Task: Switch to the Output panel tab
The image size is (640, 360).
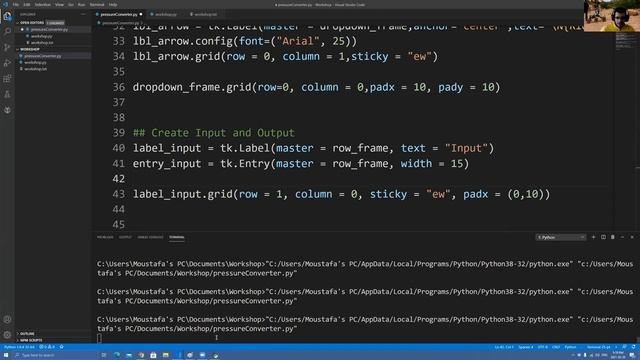Action: point(125,237)
